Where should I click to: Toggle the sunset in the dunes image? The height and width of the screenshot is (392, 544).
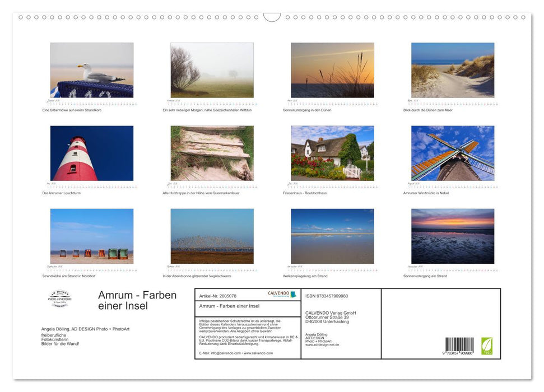coord(332,69)
